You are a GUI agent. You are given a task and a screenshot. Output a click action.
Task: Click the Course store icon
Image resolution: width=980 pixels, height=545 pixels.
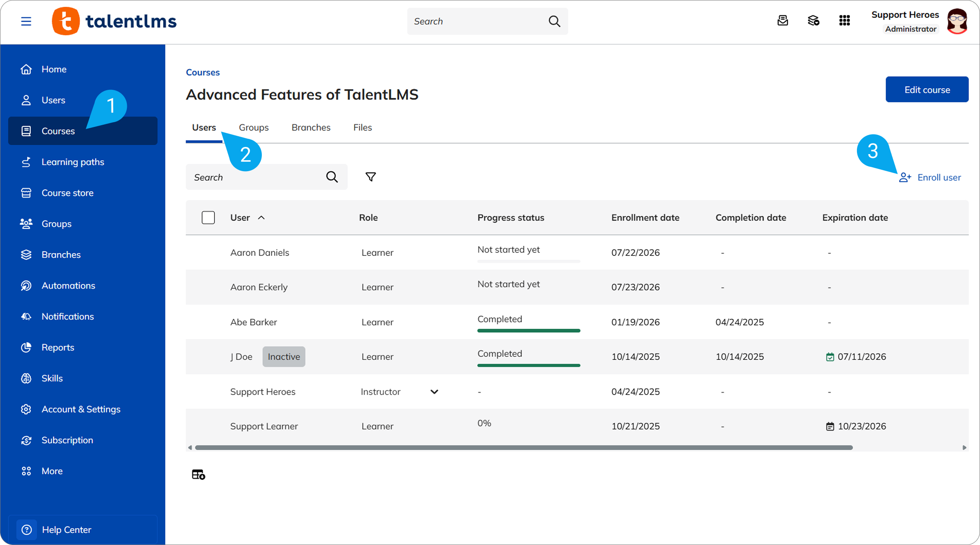(x=26, y=193)
